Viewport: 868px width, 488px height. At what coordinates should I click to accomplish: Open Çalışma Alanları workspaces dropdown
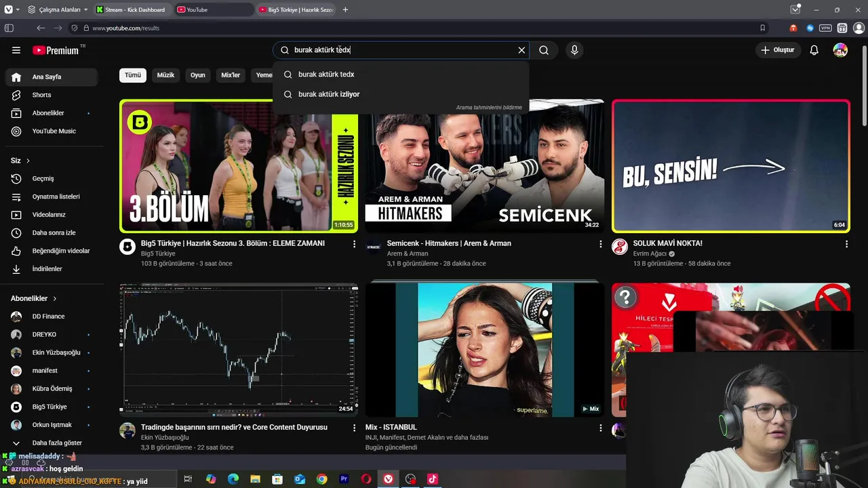pos(58,9)
